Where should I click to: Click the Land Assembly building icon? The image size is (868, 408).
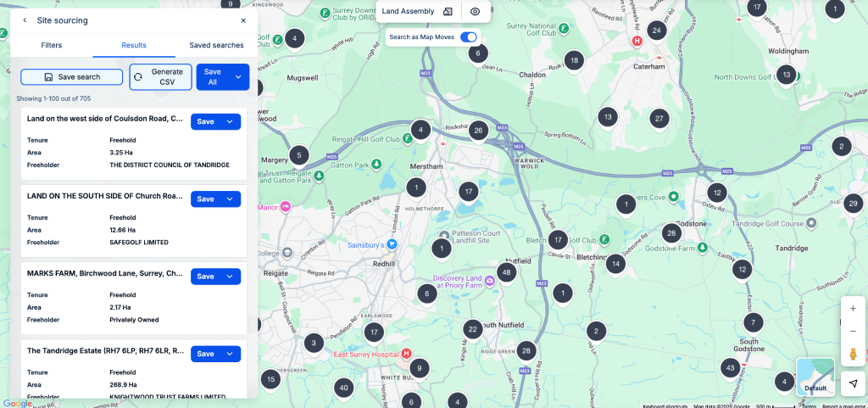coord(448,12)
